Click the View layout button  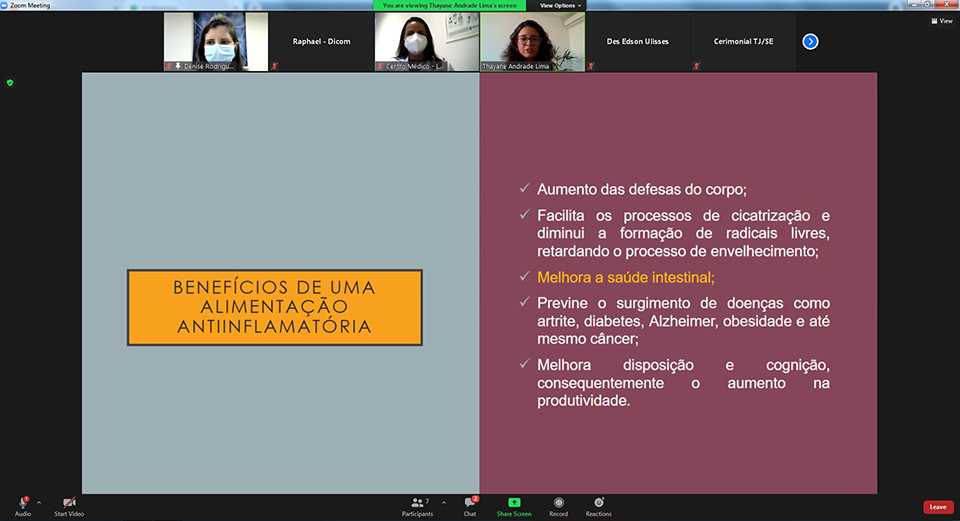[941, 20]
